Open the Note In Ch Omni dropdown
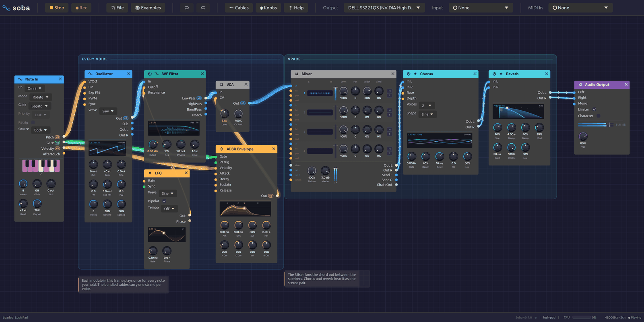The image size is (644, 322). [34, 88]
